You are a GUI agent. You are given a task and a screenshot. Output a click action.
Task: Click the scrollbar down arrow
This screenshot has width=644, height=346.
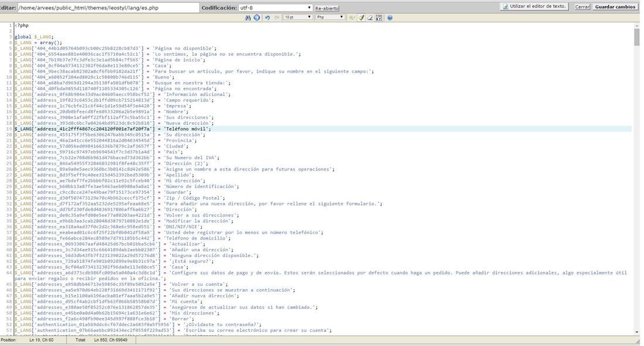pos(636,332)
